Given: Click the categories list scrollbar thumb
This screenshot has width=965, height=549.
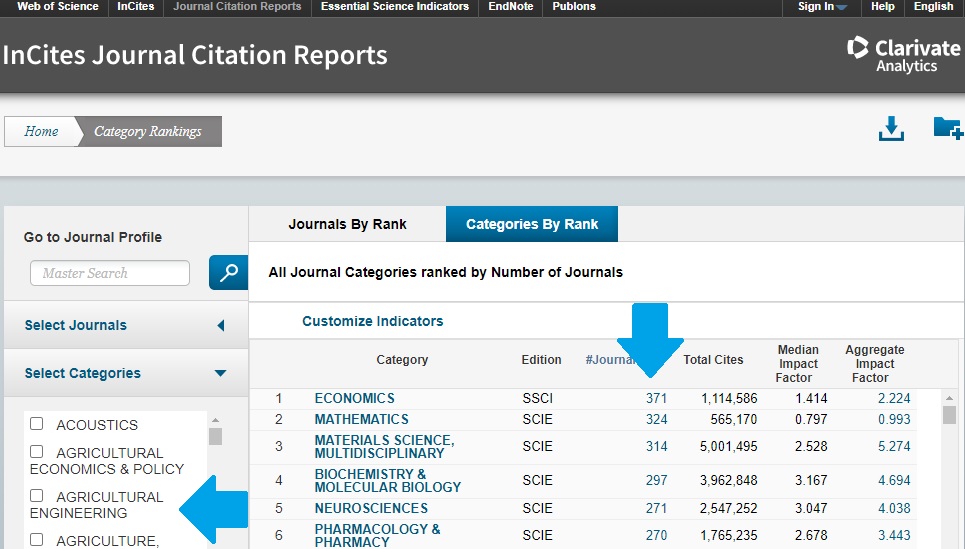Looking at the screenshot, I should tap(215, 436).
